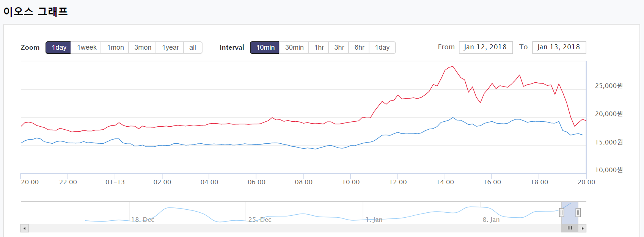
Task: Click the 01-13 x-axis date label
Action: (x=115, y=182)
